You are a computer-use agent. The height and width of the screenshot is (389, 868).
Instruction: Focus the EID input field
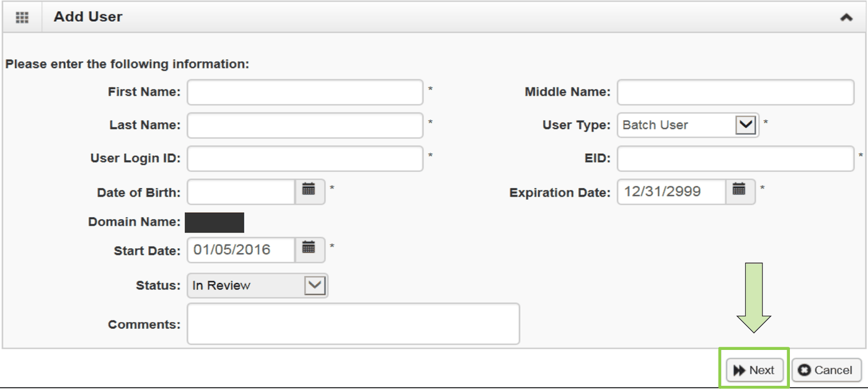735,159
